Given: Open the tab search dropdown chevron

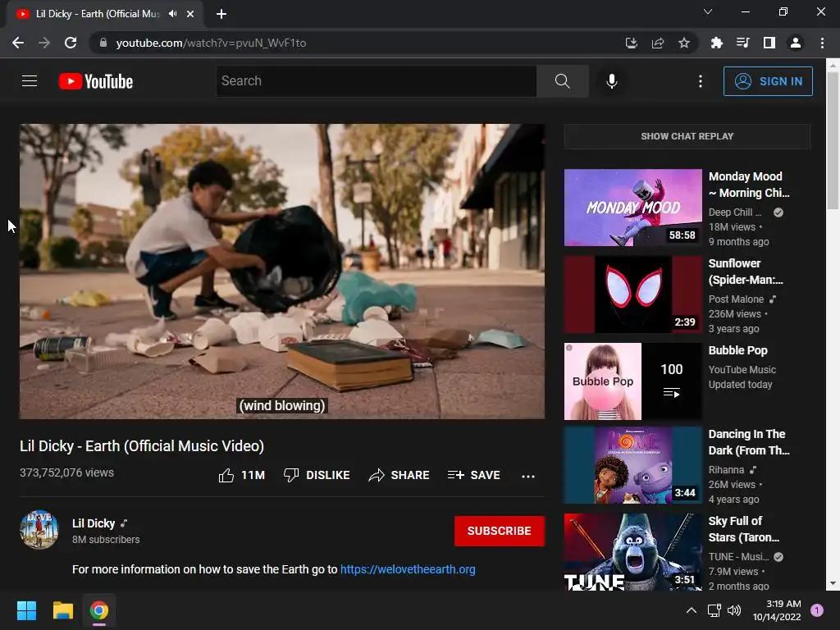Looking at the screenshot, I should 707,11.
